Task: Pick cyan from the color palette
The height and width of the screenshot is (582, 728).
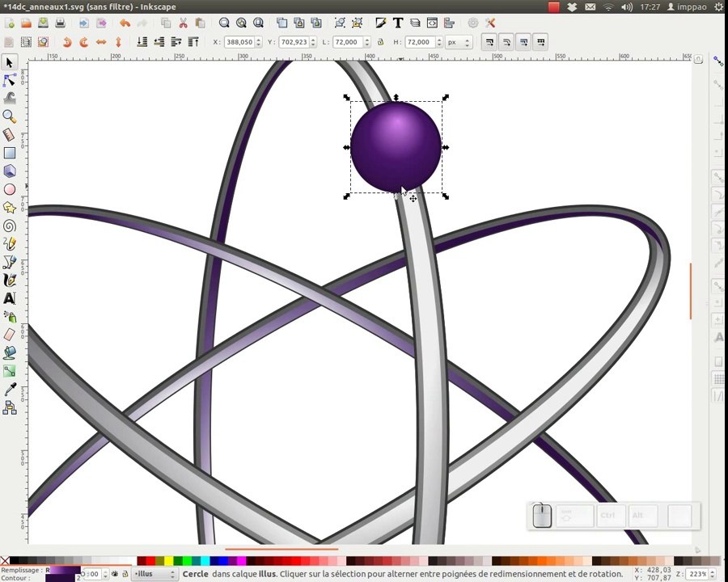Action: click(x=205, y=561)
